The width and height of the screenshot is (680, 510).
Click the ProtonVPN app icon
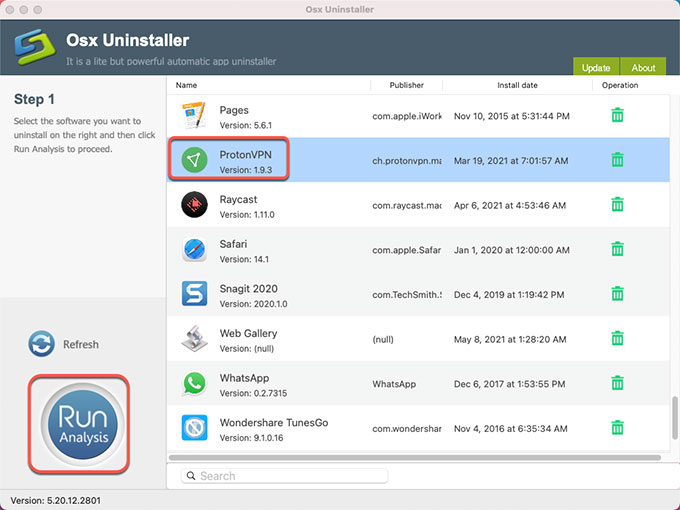(x=194, y=160)
